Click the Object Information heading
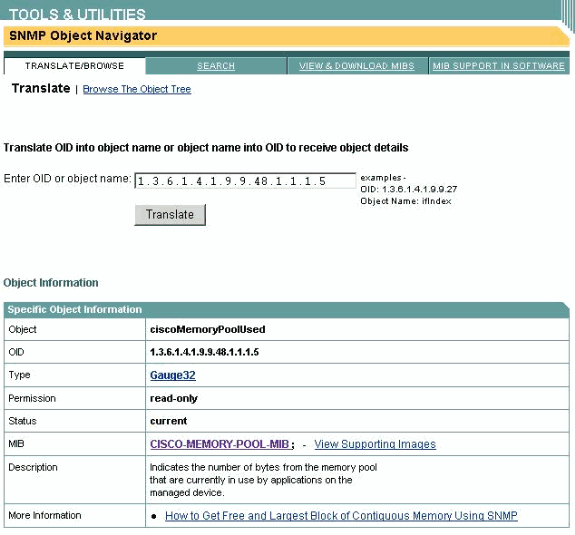The height and width of the screenshot is (535, 575). pos(51,283)
